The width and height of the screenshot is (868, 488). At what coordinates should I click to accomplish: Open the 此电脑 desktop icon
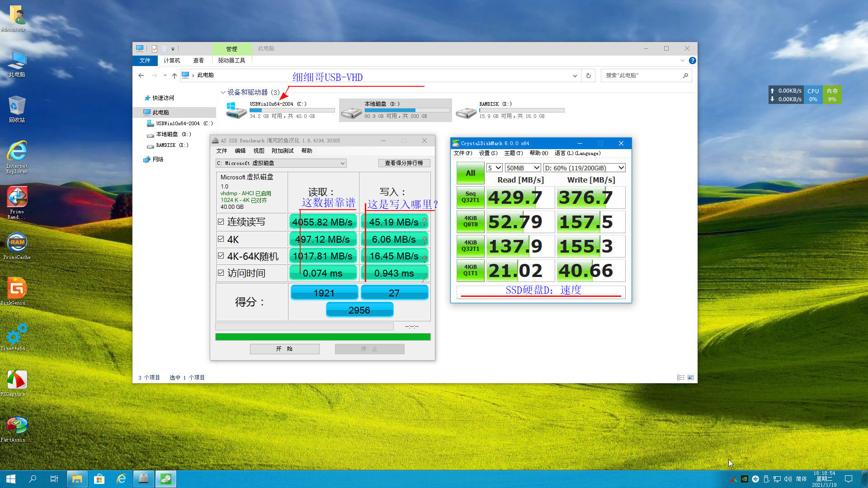[x=17, y=63]
